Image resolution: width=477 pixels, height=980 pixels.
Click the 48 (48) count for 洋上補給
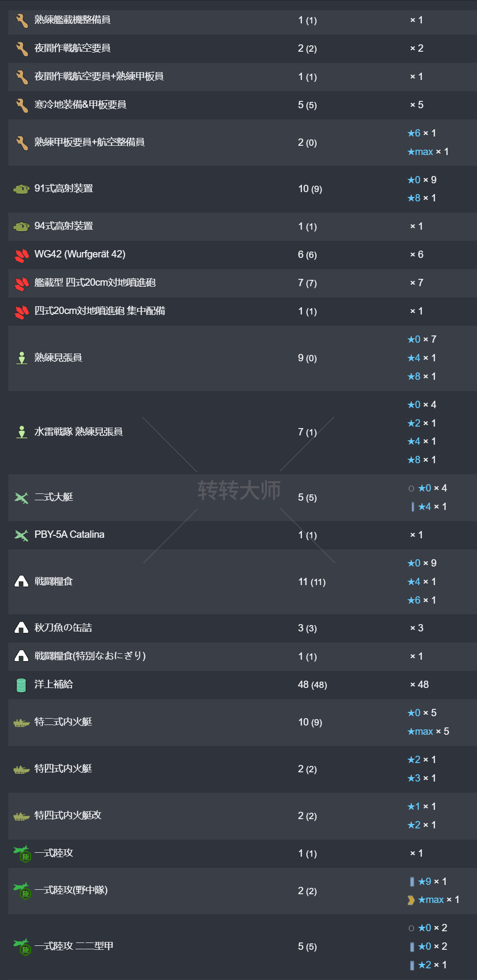click(x=312, y=685)
